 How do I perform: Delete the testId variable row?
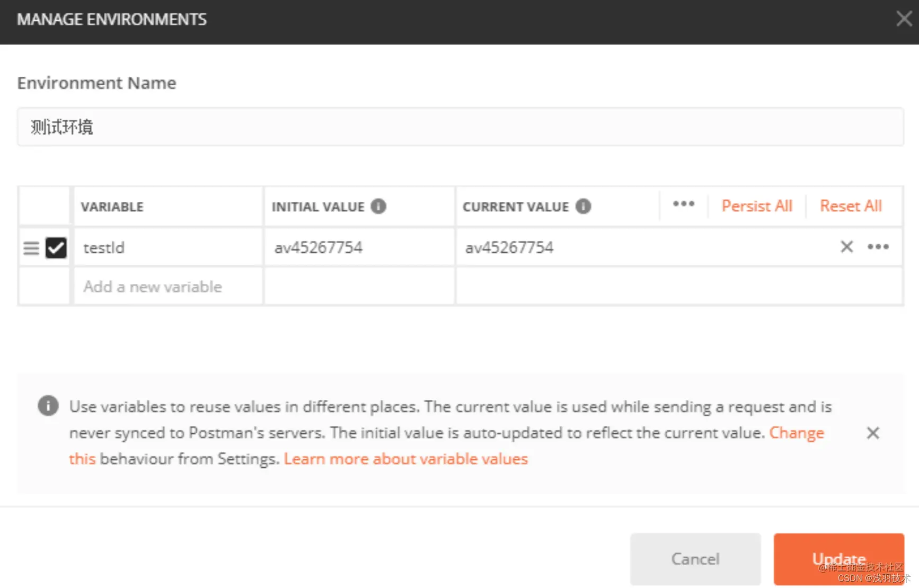847,247
